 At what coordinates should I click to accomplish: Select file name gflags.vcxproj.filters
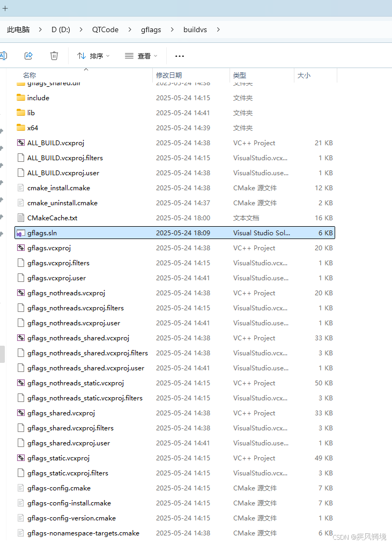click(x=58, y=263)
